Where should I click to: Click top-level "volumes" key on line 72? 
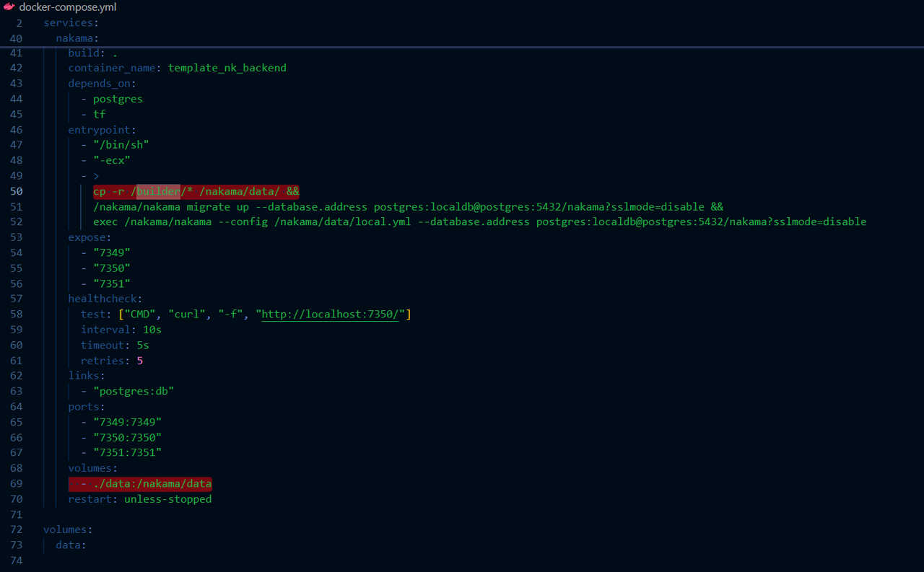(65, 530)
